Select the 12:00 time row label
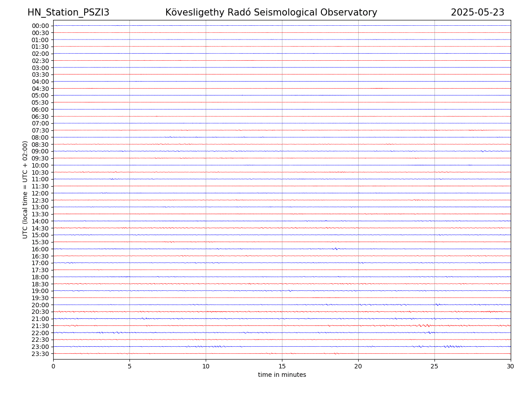Image resolution: width=532 pixels, height=399 pixels. [x=40, y=193]
